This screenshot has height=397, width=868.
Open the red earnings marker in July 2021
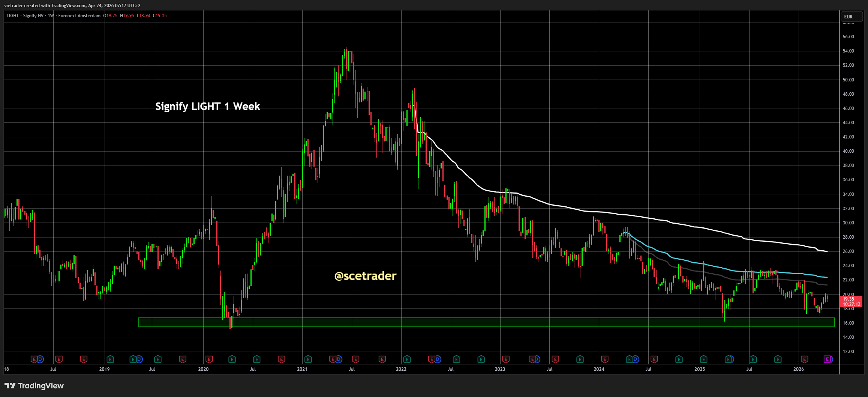click(x=356, y=359)
